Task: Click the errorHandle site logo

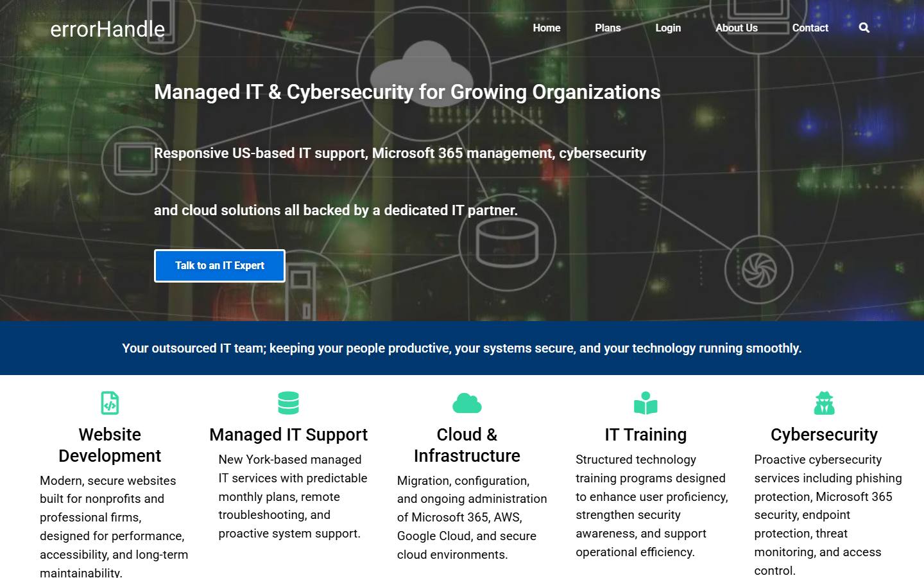Action: [x=108, y=29]
